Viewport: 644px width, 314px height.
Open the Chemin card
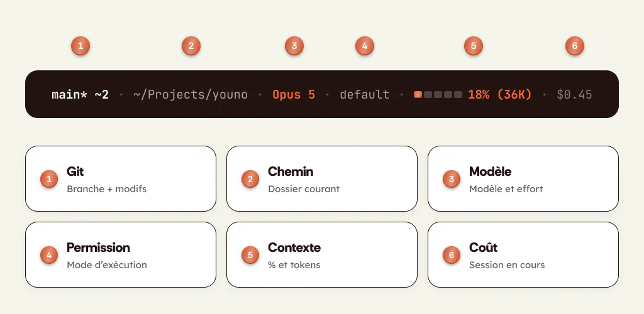pyautogui.click(x=322, y=179)
